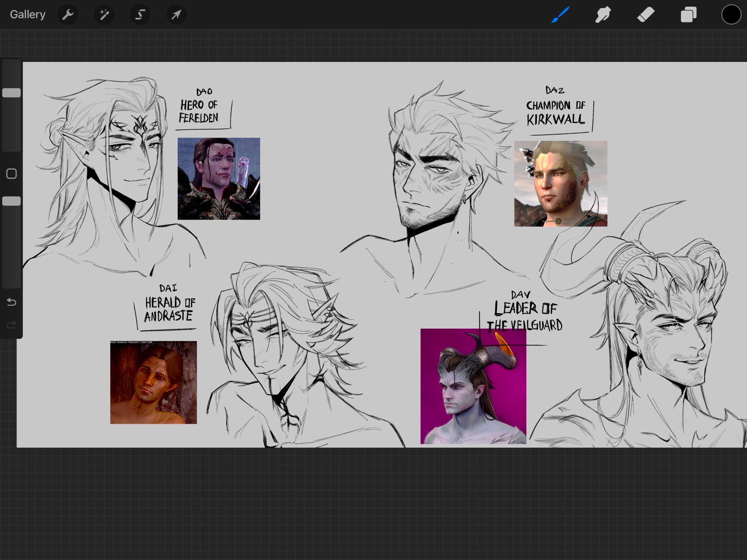Open the black color swatch picker

[x=731, y=15]
